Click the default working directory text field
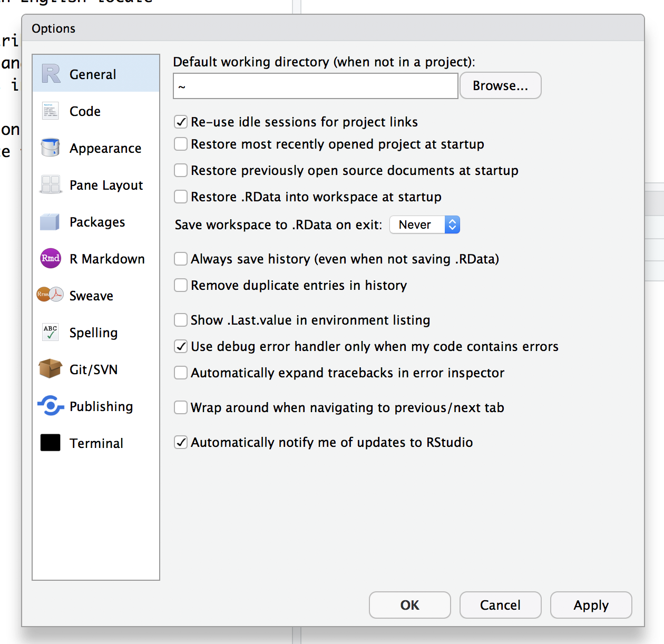Viewport: 664px width, 644px height. pos(315,86)
